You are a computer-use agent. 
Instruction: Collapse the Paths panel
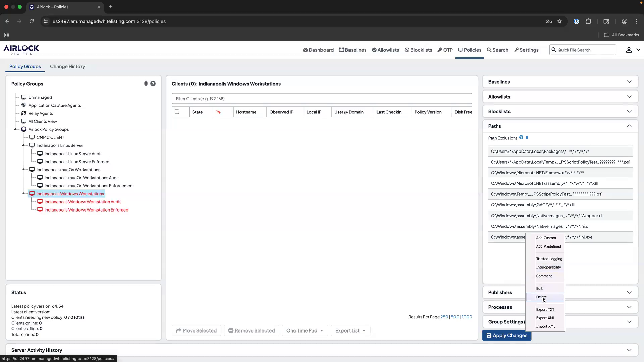[x=630, y=126]
